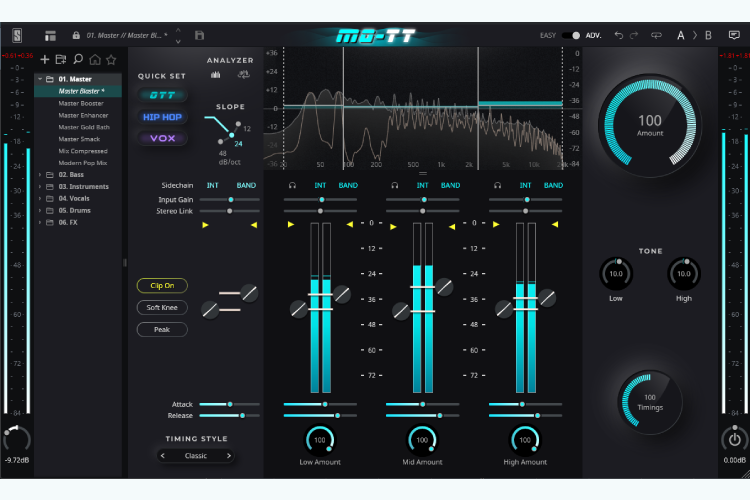This screenshot has width=750, height=500.
Task: Apply the VOX quick set
Action: [x=162, y=138]
